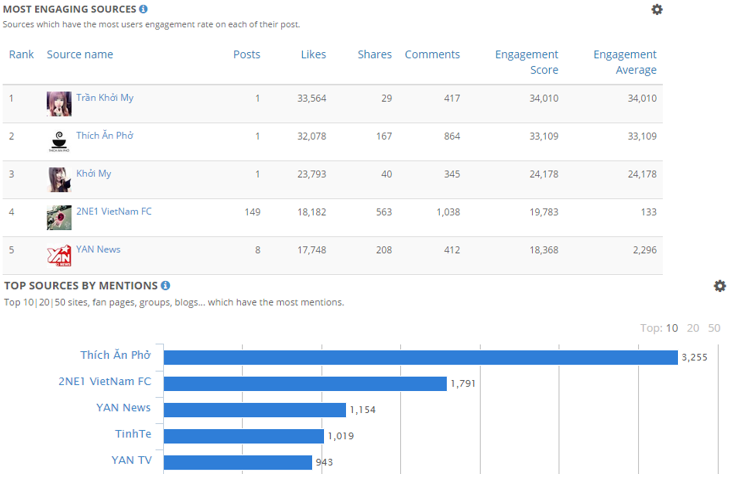Open YAN News link in table
Image resolution: width=733 pixels, height=482 pixels.
[98, 249]
